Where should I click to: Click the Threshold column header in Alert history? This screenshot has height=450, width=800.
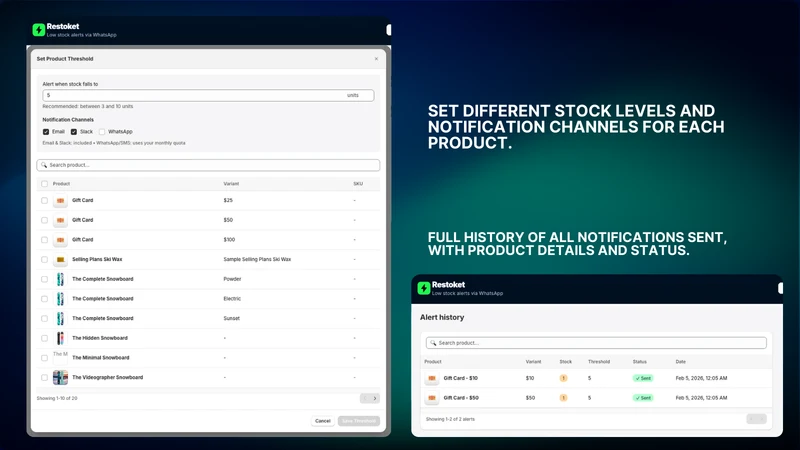pyautogui.click(x=598, y=362)
